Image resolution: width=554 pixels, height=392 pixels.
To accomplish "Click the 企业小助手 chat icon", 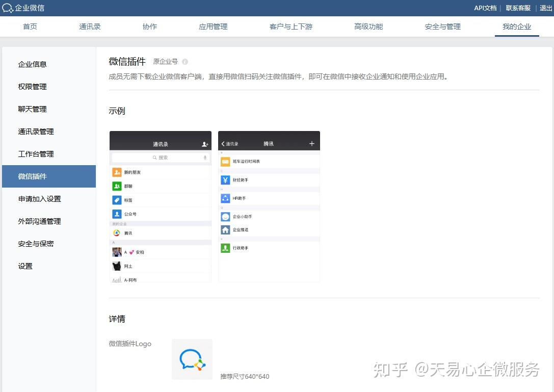I will [x=225, y=217].
